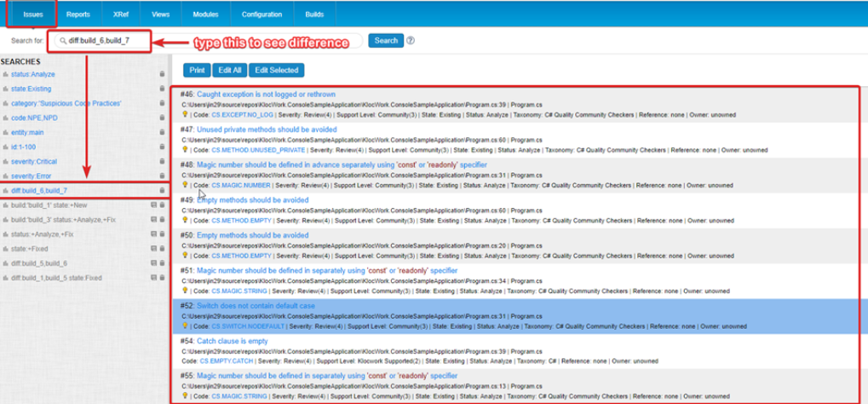
Task: Delete the 'Suspicious Code Practices' category search
Action: pos(162,103)
